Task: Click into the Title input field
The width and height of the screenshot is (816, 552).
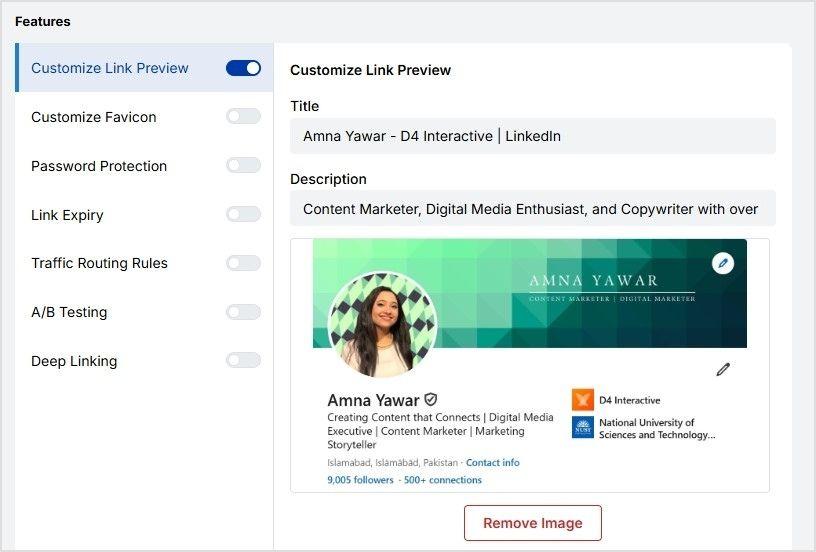Action: (532, 136)
